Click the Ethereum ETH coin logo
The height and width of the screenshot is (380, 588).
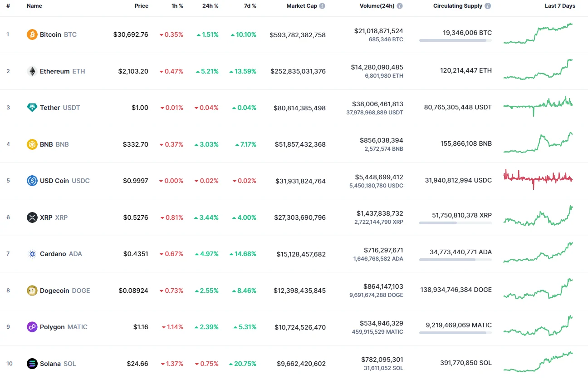point(31,71)
